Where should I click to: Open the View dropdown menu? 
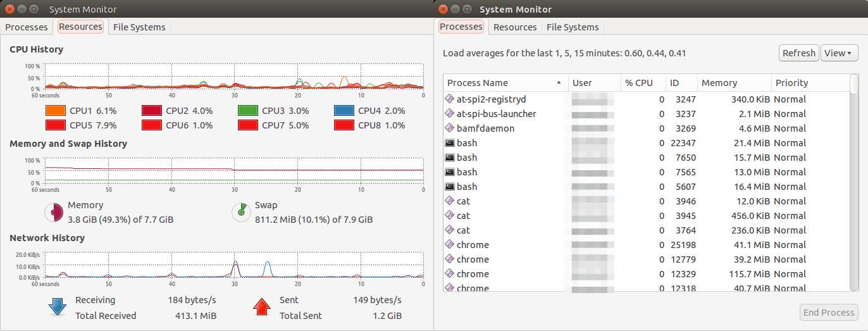tap(840, 53)
